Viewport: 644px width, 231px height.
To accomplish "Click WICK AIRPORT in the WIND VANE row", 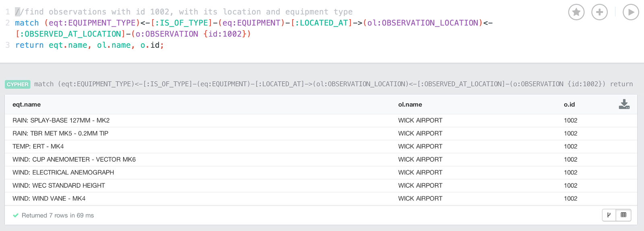I will pyautogui.click(x=420, y=198).
